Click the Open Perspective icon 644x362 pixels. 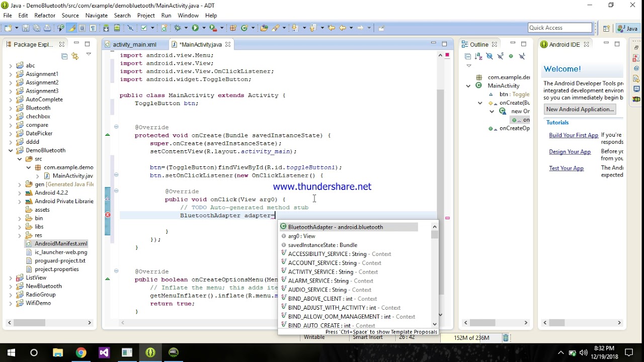[606, 29]
